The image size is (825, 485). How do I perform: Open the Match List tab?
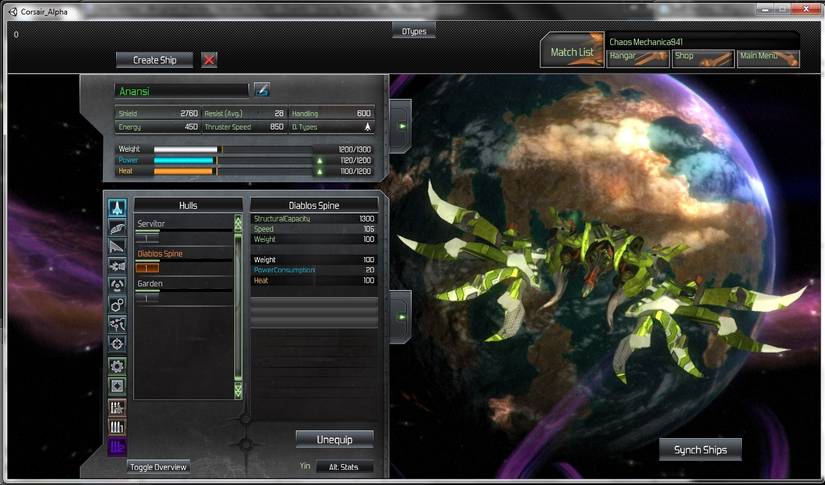click(x=572, y=52)
